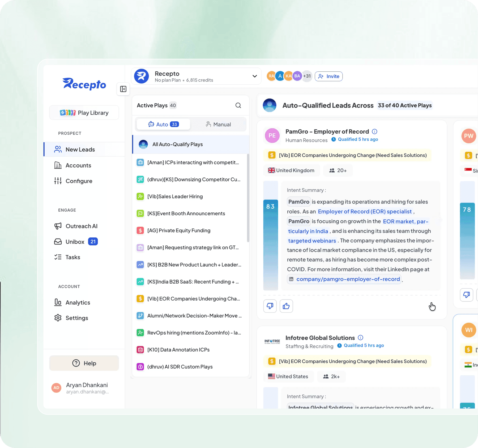
Task: Select [KS] B2B New Product Launch play
Action: pos(190,264)
